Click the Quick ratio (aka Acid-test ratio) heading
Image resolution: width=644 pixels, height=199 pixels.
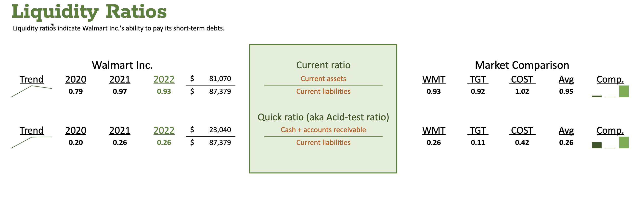click(323, 117)
